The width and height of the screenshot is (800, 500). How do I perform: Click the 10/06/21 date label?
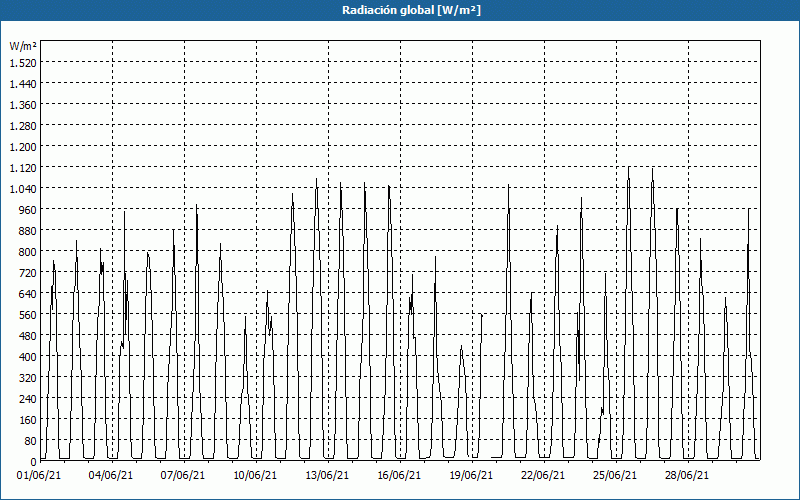tap(255, 475)
